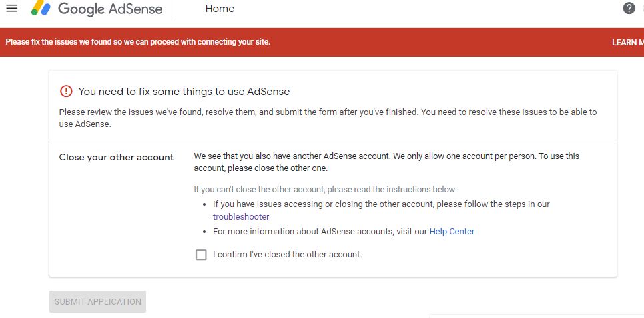Select the Home page title

point(220,9)
